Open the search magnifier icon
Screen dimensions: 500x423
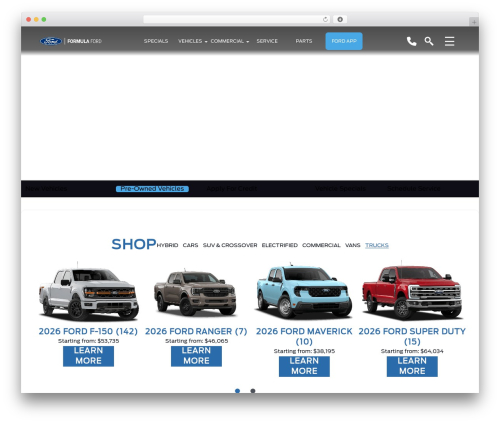pyautogui.click(x=429, y=41)
